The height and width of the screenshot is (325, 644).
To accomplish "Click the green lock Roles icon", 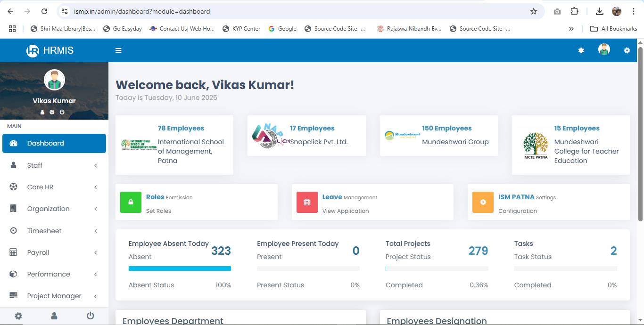I will [x=131, y=202].
